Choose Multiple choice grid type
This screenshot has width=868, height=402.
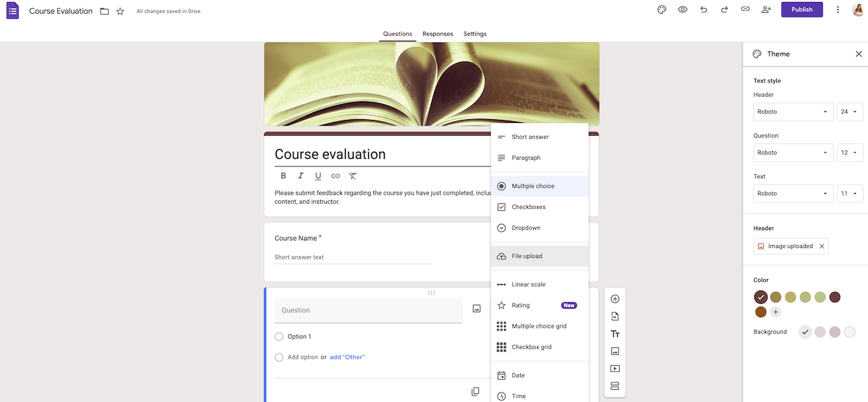pos(540,326)
